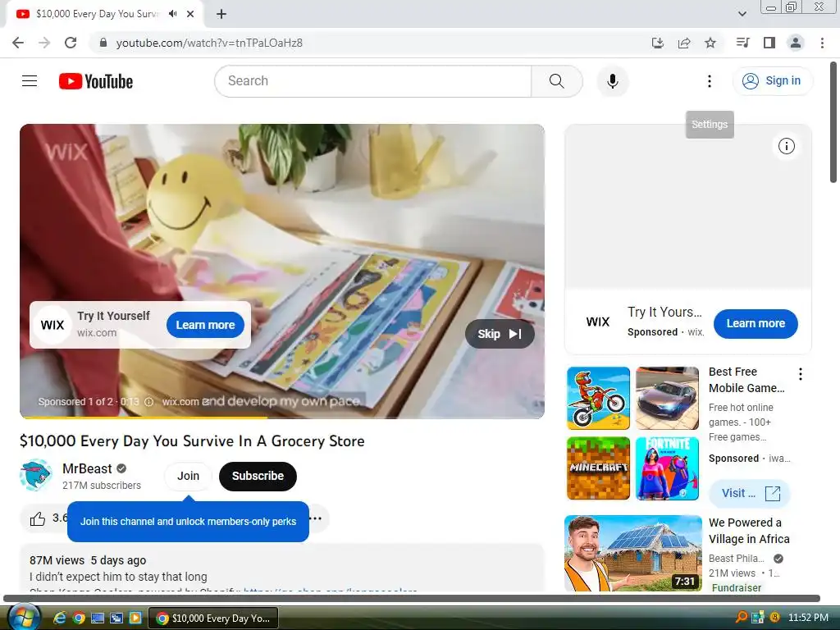Click the Chrome taskbar window button

click(213, 619)
